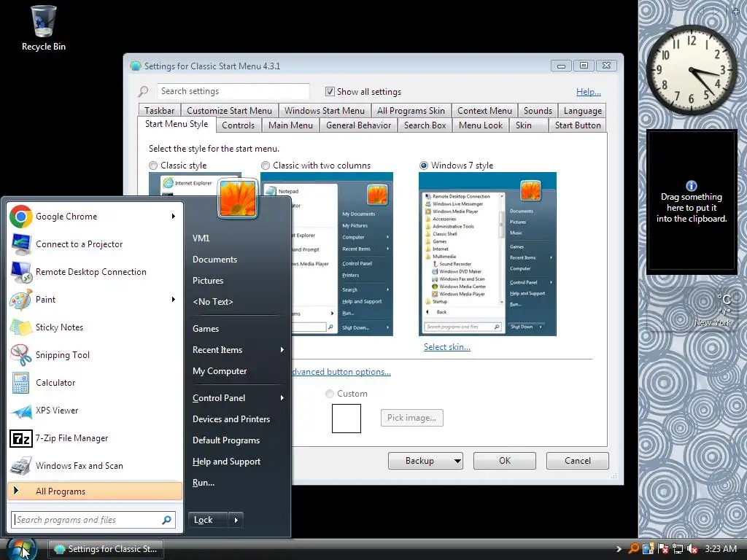Click the Calculator icon
The height and width of the screenshot is (560, 747).
click(21, 382)
